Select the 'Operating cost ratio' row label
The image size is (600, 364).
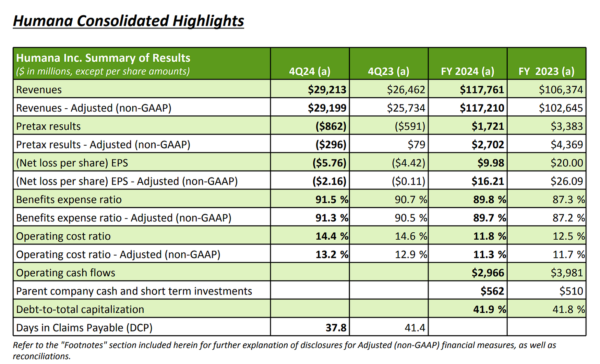63,236
